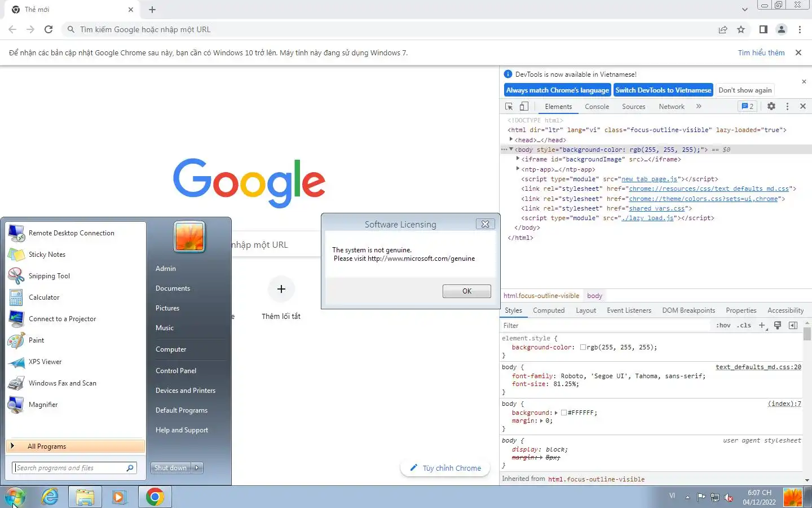Image resolution: width=812 pixels, height=508 pixels.
Task: Click the Styles Filter input field
Action: tap(606, 325)
